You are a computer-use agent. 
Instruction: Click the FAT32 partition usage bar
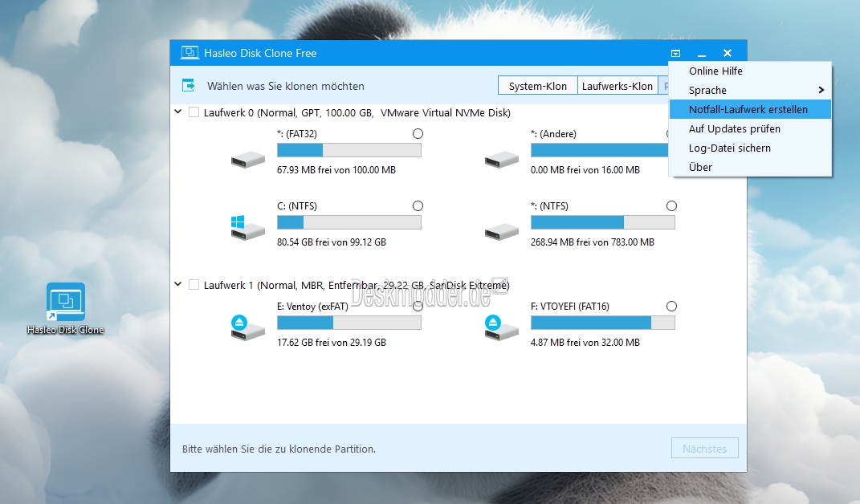pos(349,150)
